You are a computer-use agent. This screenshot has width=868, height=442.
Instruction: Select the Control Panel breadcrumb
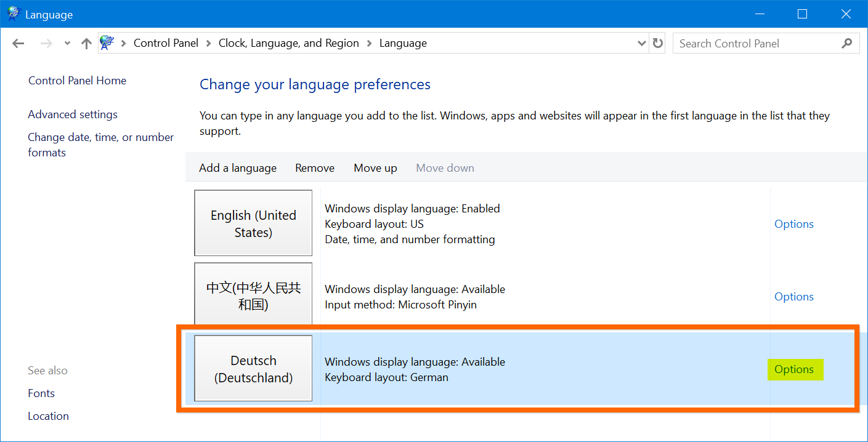pos(166,43)
